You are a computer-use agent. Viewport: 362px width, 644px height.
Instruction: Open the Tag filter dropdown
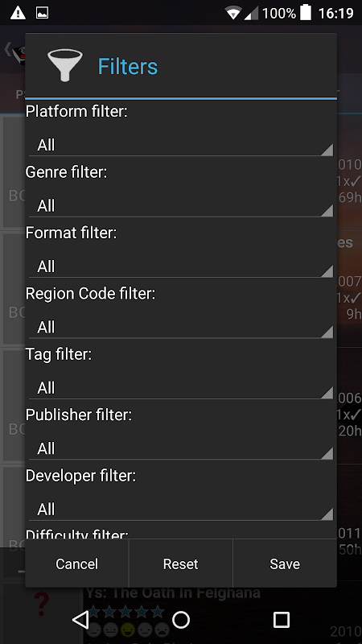pos(181,388)
